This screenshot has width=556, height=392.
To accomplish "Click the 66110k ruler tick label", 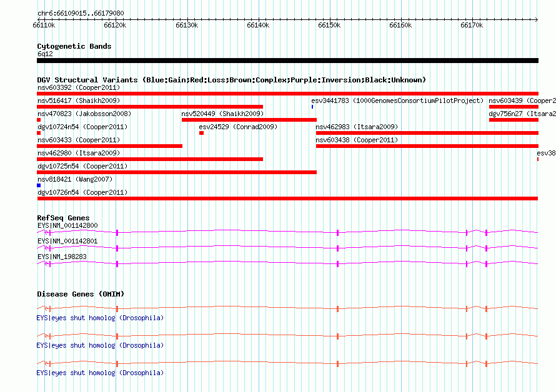I will [x=44, y=25].
